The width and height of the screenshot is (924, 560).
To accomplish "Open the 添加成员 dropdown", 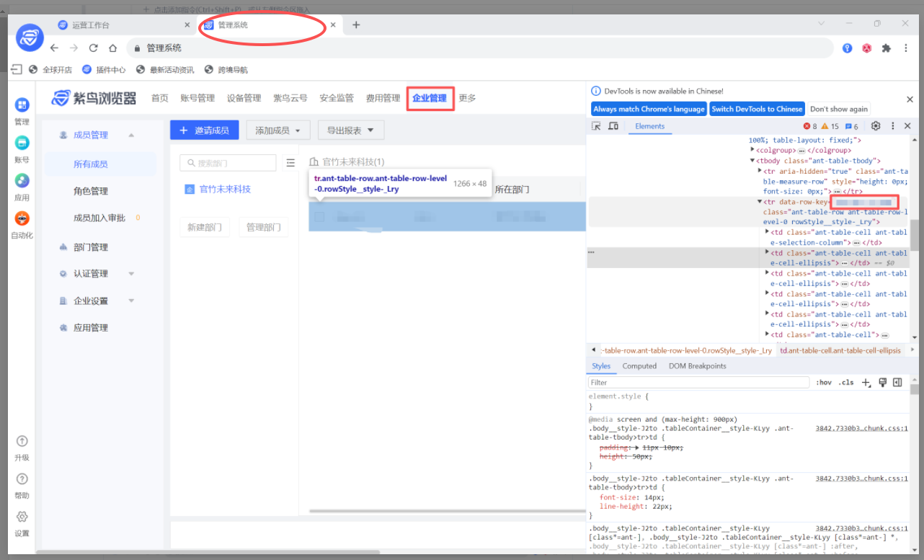I will (278, 130).
